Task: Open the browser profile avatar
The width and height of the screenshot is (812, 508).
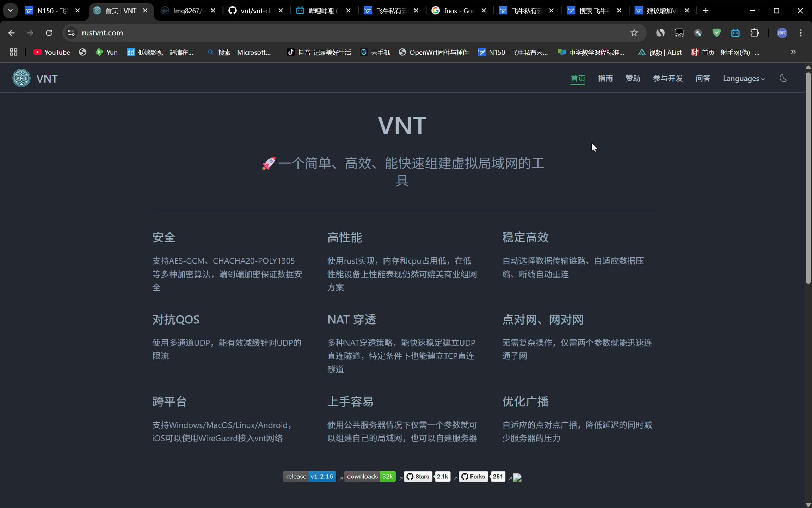Action: (782, 33)
